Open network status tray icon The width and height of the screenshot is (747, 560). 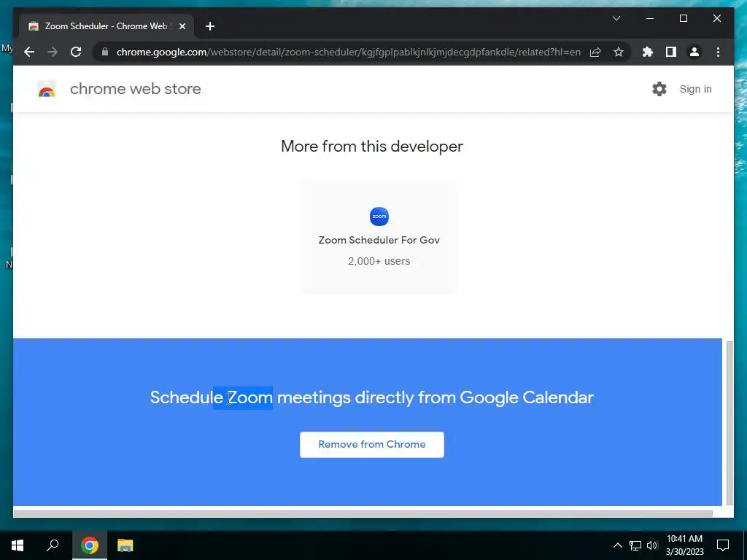tap(635, 545)
